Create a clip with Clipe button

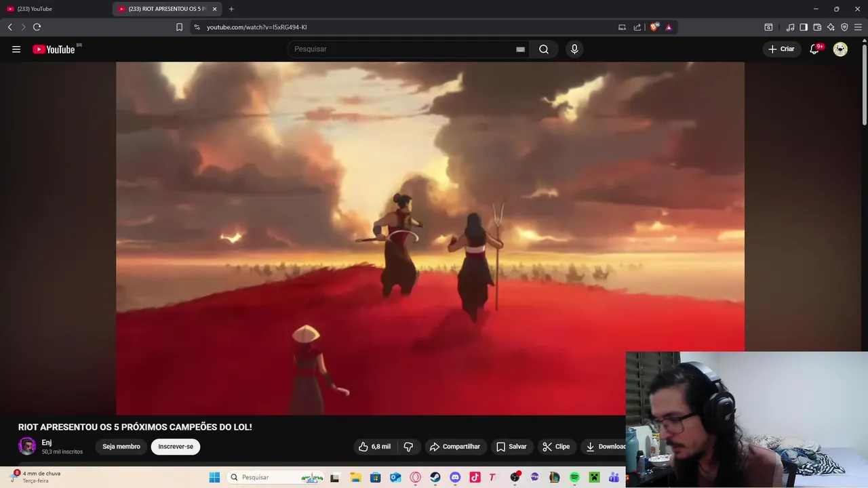[556, 447]
